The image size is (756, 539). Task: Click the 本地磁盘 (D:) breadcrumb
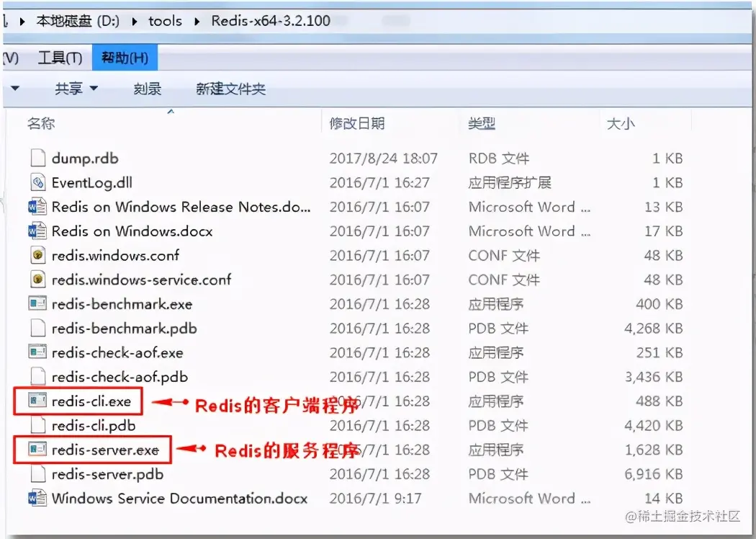[78, 21]
